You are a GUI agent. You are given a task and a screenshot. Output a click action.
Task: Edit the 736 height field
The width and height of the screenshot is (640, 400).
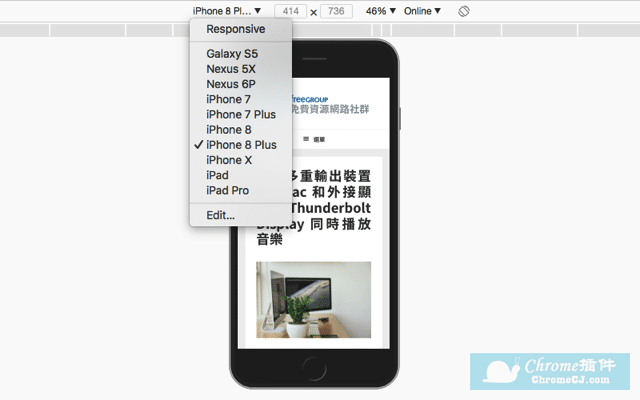coord(336,11)
